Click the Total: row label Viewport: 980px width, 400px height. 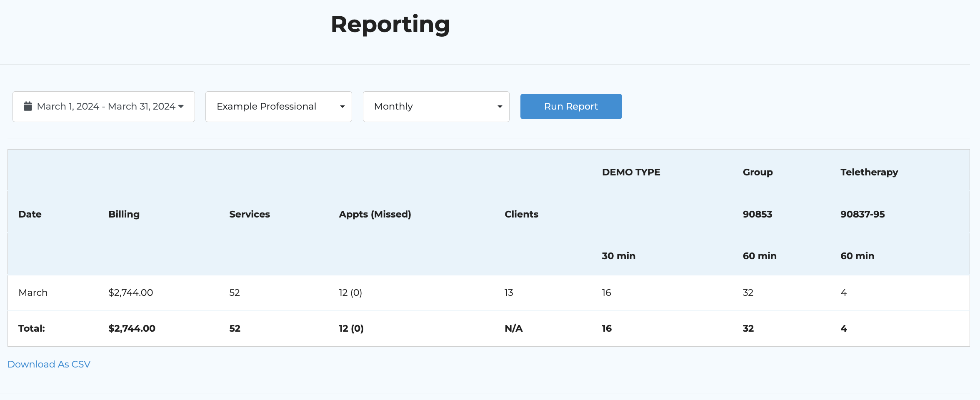tap(32, 328)
